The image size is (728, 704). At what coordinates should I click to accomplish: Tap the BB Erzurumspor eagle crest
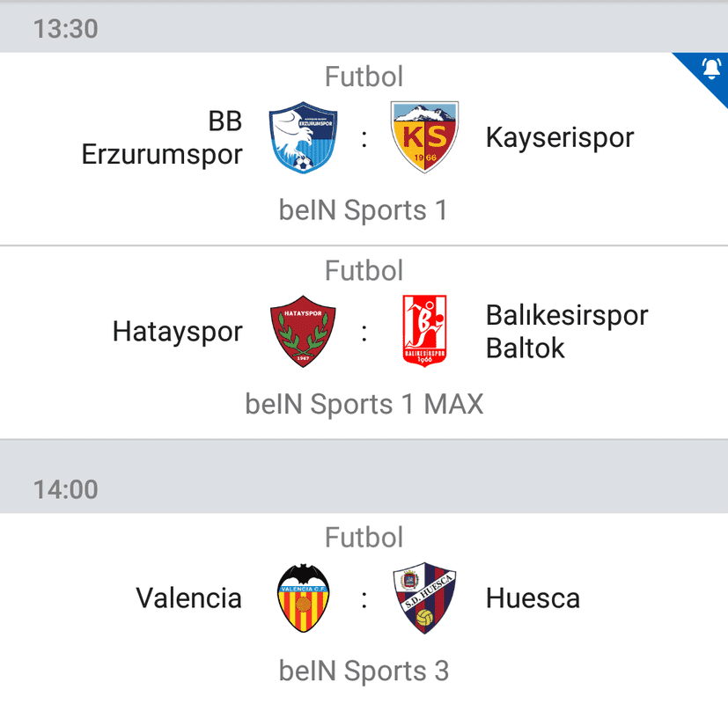pyautogui.click(x=303, y=137)
